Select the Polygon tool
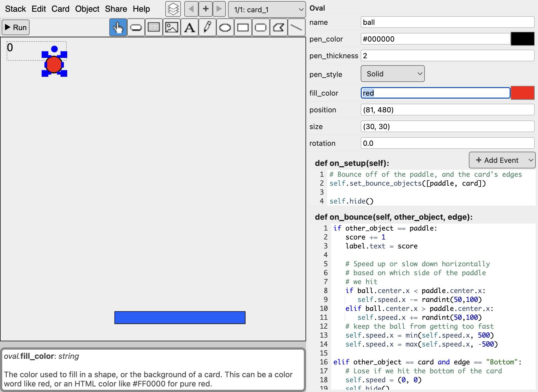The width and height of the screenshot is (538, 392). pyautogui.click(x=278, y=27)
